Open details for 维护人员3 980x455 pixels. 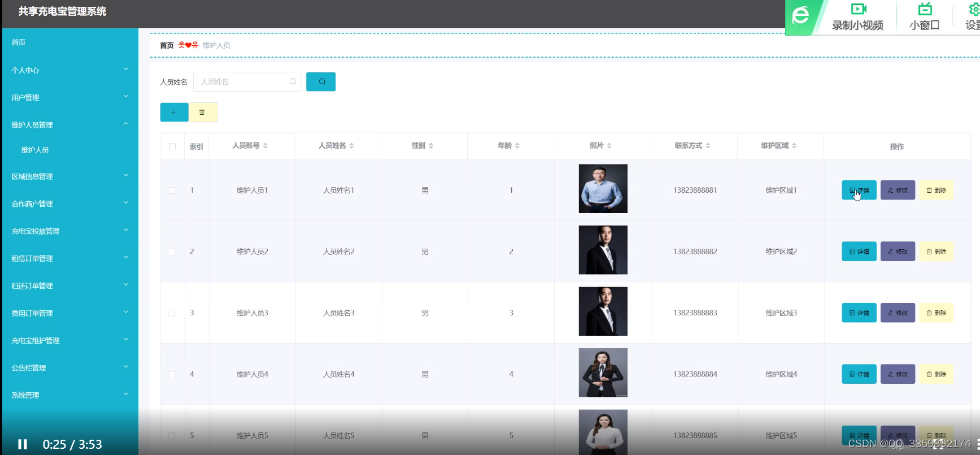(x=859, y=313)
